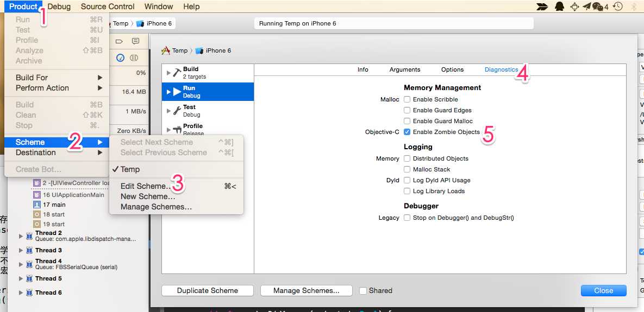Open the Help menu

pyautogui.click(x=191, y=7)
